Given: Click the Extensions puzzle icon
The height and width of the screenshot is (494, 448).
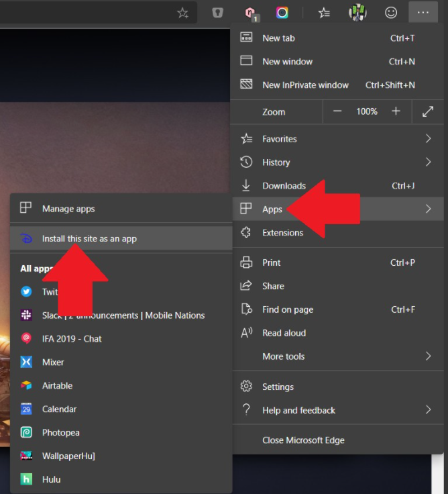Looking at the screenshot, I should [x=246, y=232].
